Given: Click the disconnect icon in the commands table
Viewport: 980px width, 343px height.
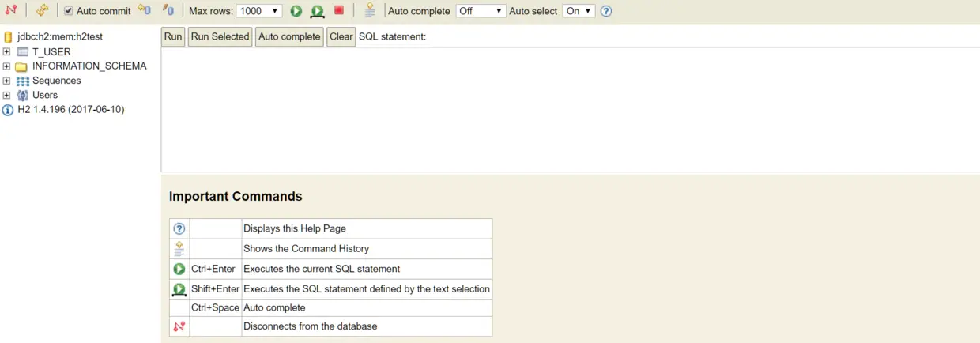Looking at the screenshot, I should tap(179, 326).
